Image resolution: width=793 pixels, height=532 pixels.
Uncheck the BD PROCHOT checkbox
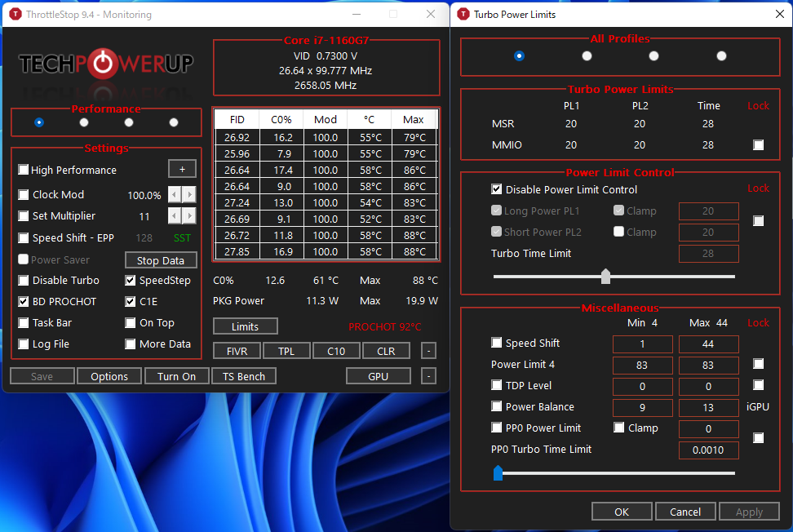point(24,301)
